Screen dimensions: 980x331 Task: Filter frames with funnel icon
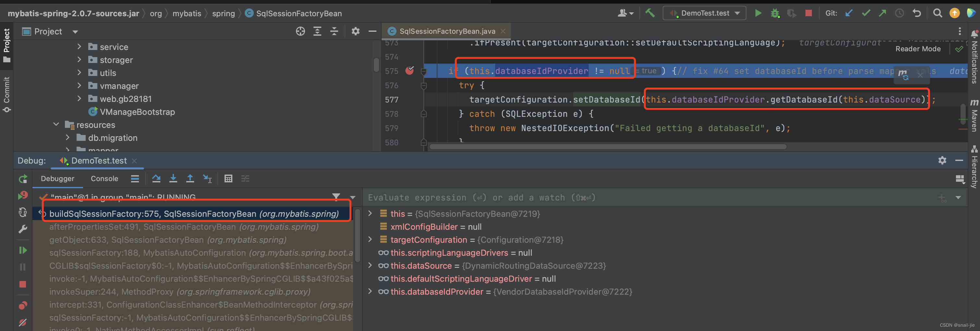click(336, 197)
